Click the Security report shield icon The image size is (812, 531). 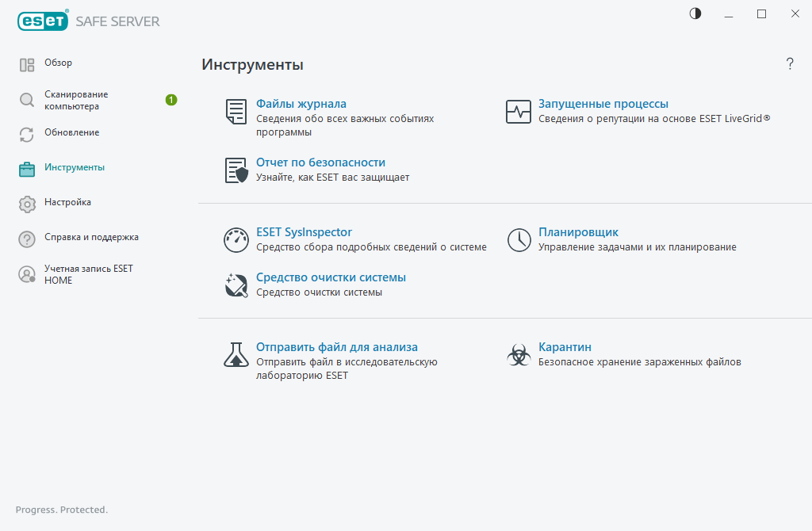coord(236,170)
